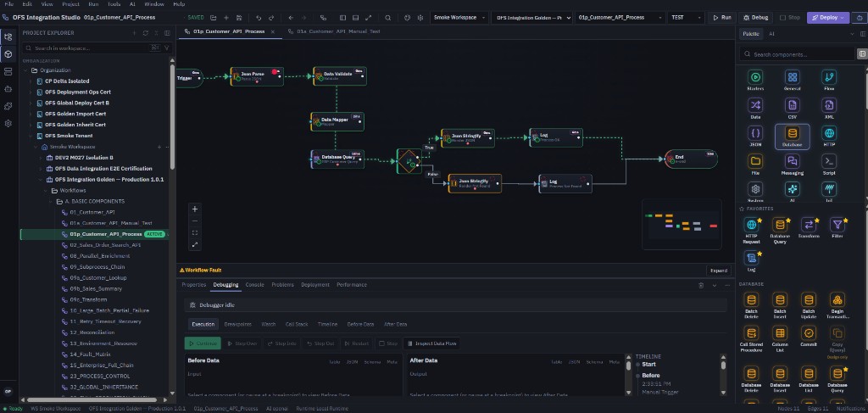Open the Flow palette category
This screenshot has height=413, width=868.
point(829,80)
